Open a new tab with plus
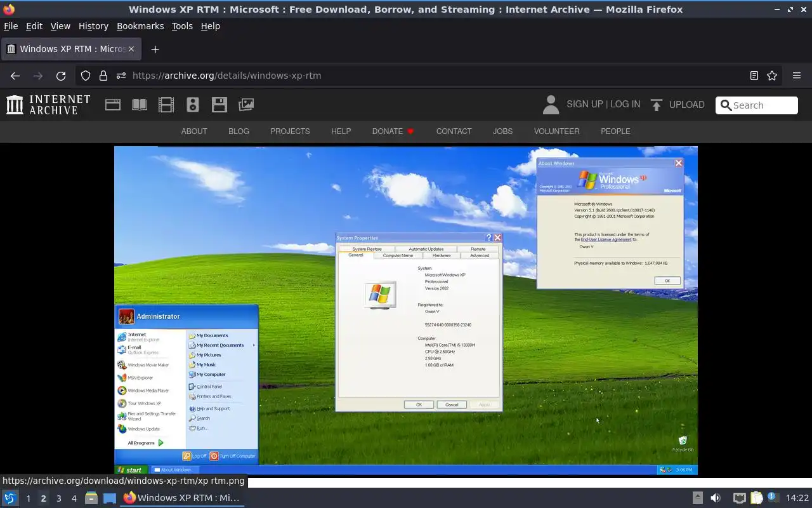 click(x=155, y=49)
